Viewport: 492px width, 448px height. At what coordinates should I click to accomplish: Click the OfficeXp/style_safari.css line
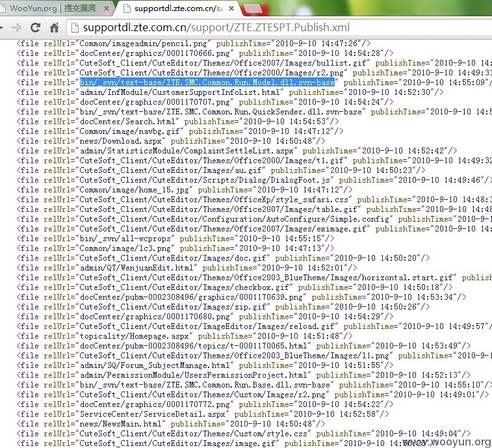[x=254, y=199]
